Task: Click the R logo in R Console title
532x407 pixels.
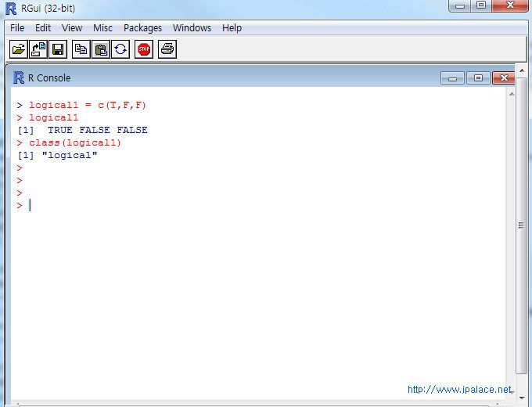Action: coord(19,77)
